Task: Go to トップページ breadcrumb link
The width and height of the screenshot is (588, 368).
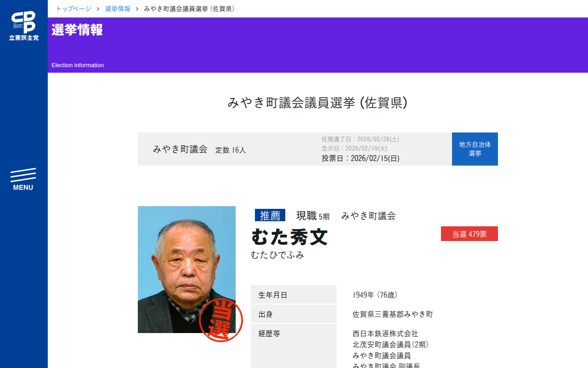Action: (x=73, y=9)
